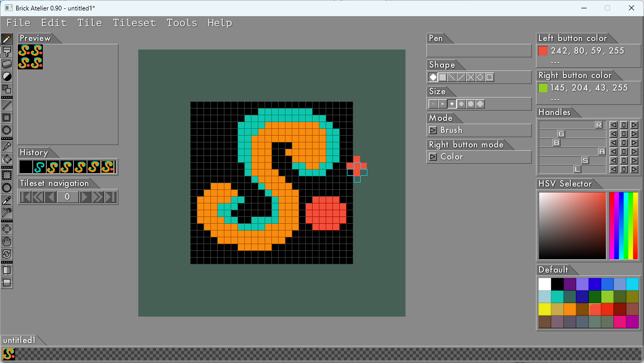
Task: Go to next tile in Tileset navigation
Action: coord(85,197)
